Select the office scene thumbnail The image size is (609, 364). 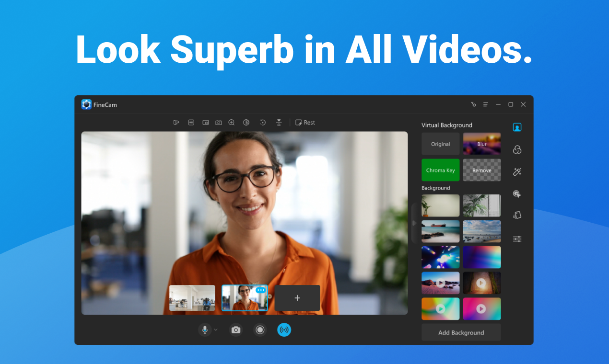(x=192, y=298)
